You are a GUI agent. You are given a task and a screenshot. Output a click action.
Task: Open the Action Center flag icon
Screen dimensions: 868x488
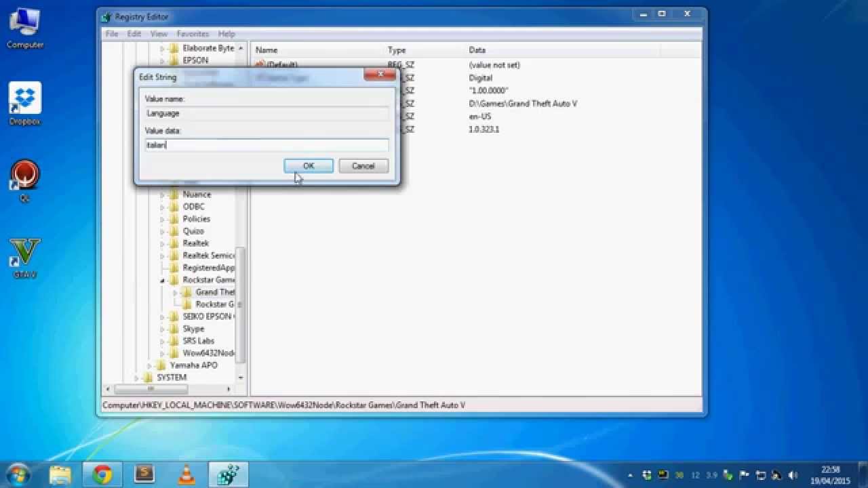(x=745, y=475)
